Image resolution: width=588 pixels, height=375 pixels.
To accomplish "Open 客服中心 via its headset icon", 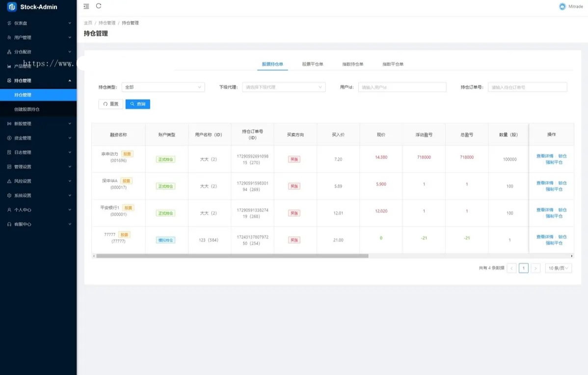I will [x=9, y=224].
